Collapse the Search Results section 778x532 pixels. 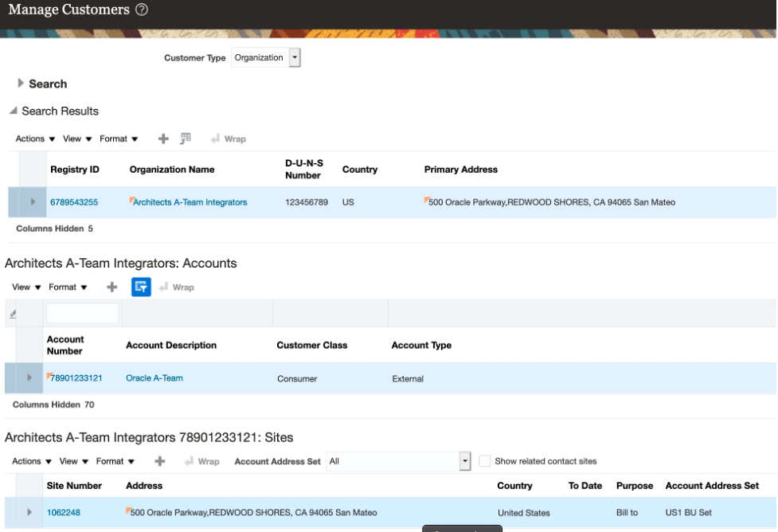point(13,111)
